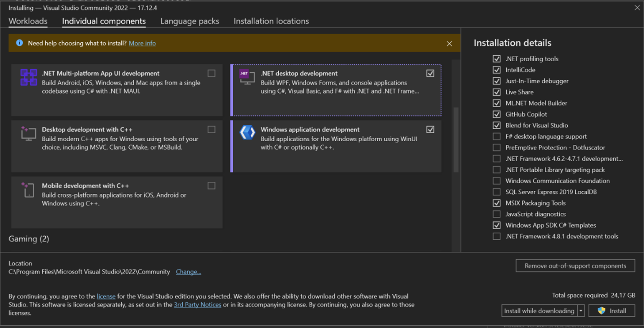644x328 pixels.
Task: Enable .NET Framework 4.6.2-4.7.1 development tools
Action: coord(496,158)
